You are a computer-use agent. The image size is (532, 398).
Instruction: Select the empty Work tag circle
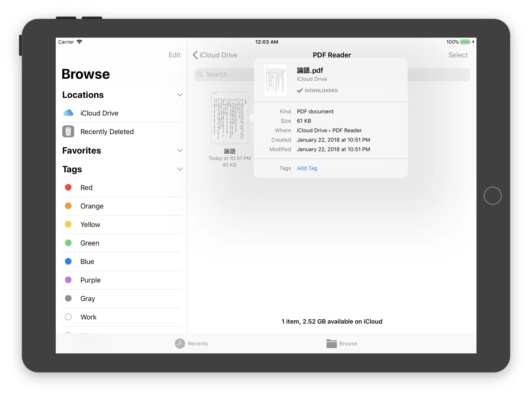point(68,317)
